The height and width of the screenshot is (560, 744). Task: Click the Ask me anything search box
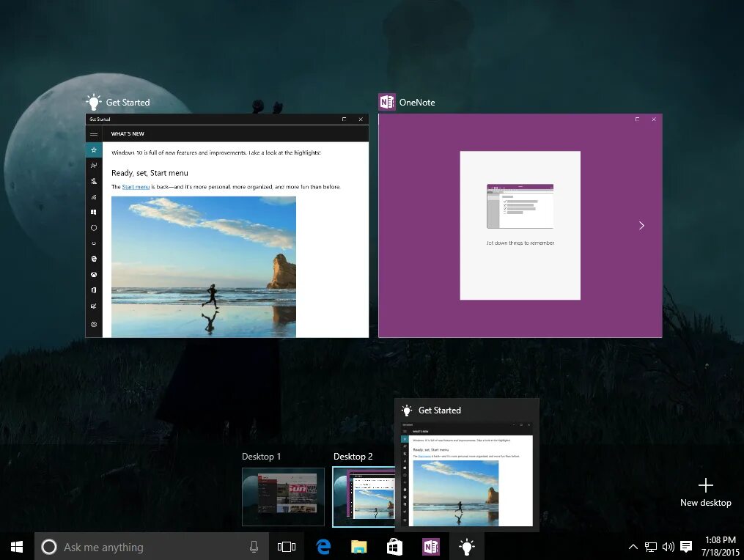tap(152, 547)
